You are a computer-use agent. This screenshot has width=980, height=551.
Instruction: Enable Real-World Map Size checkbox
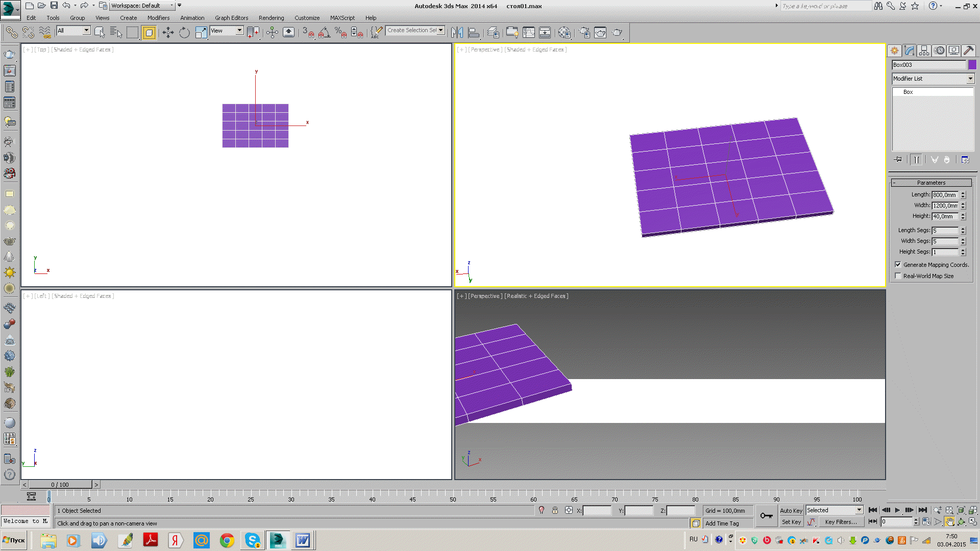pyautogui.click(x=898, y=276)
